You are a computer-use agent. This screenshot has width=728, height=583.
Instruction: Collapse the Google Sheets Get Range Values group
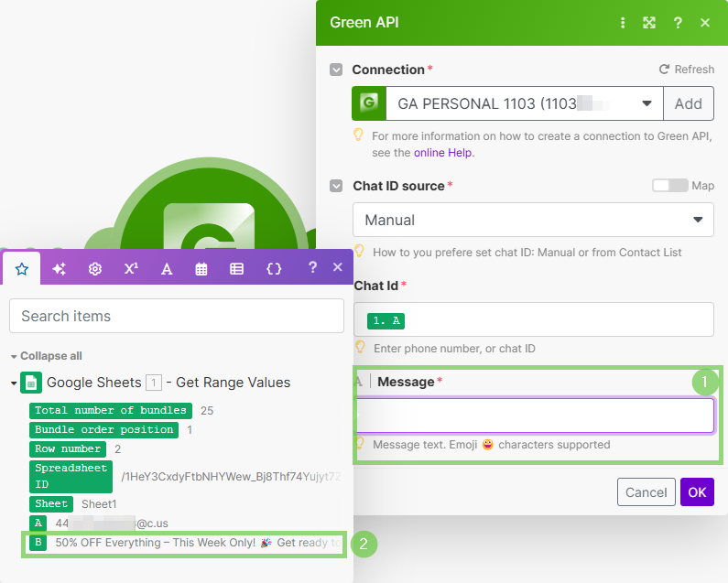pos(14,383)
